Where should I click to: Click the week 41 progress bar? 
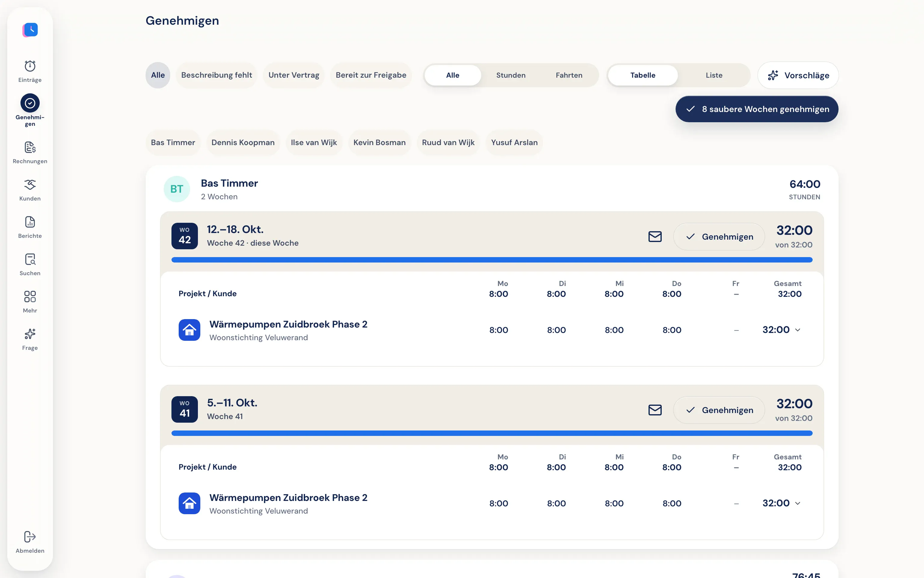pyautogui.click(x=492, y=433)
